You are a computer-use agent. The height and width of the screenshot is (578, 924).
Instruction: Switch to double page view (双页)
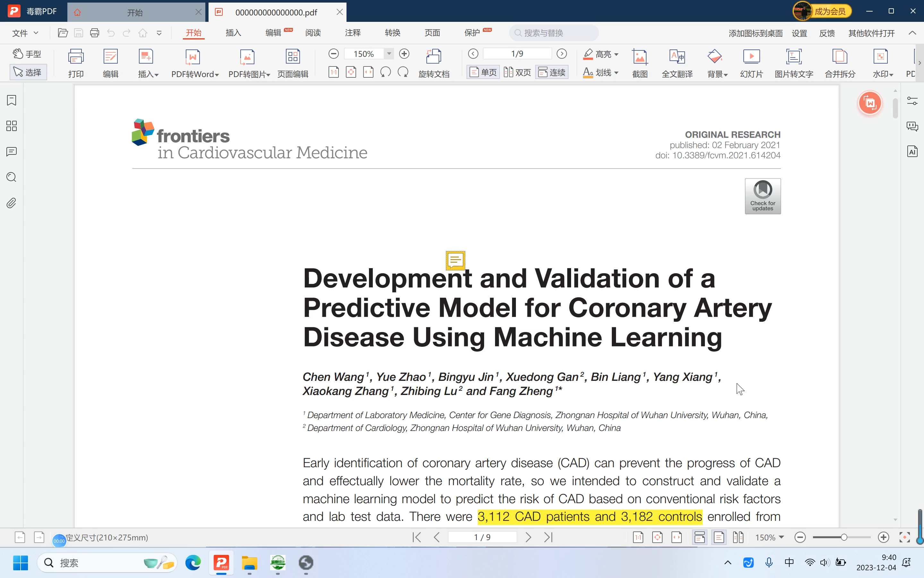518,72
